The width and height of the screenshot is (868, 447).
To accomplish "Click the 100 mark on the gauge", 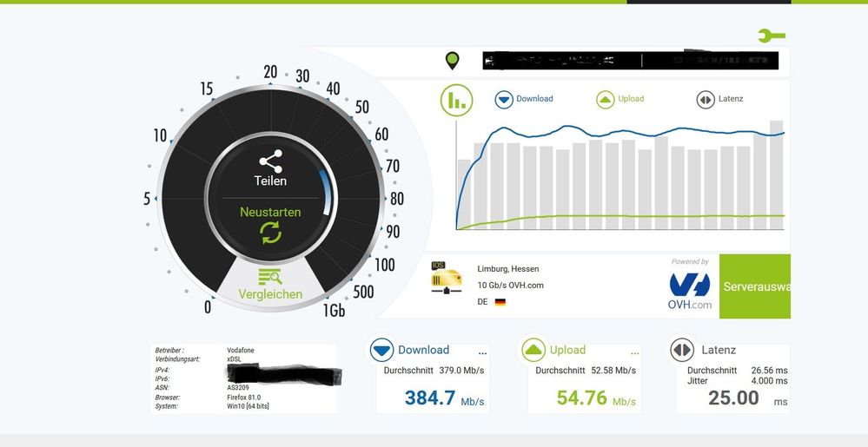I will coord(385,265).
